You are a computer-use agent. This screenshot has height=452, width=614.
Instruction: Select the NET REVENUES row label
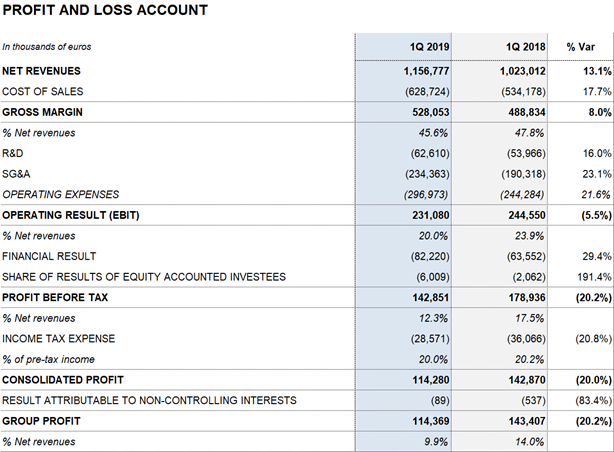(x=41, y=71)
